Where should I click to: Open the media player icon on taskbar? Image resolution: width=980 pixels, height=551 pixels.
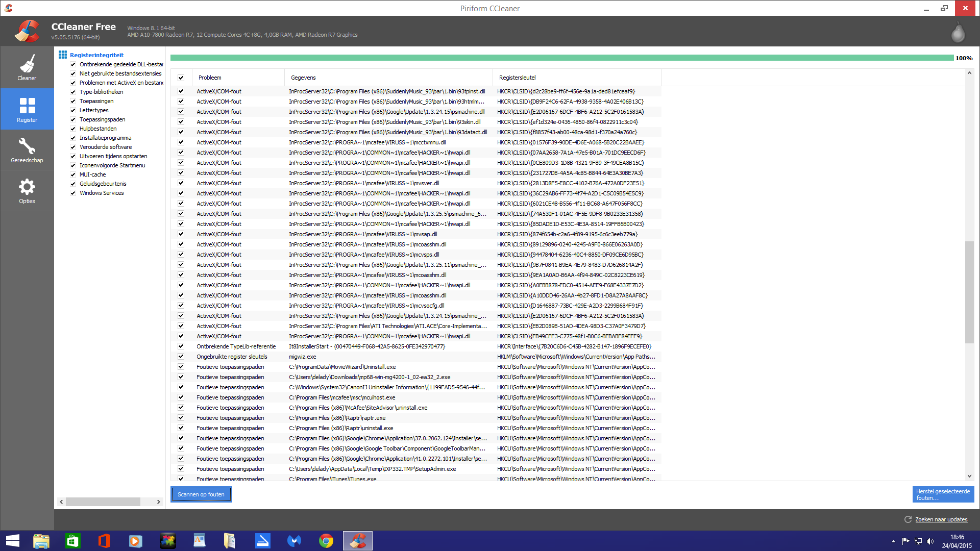136,541
